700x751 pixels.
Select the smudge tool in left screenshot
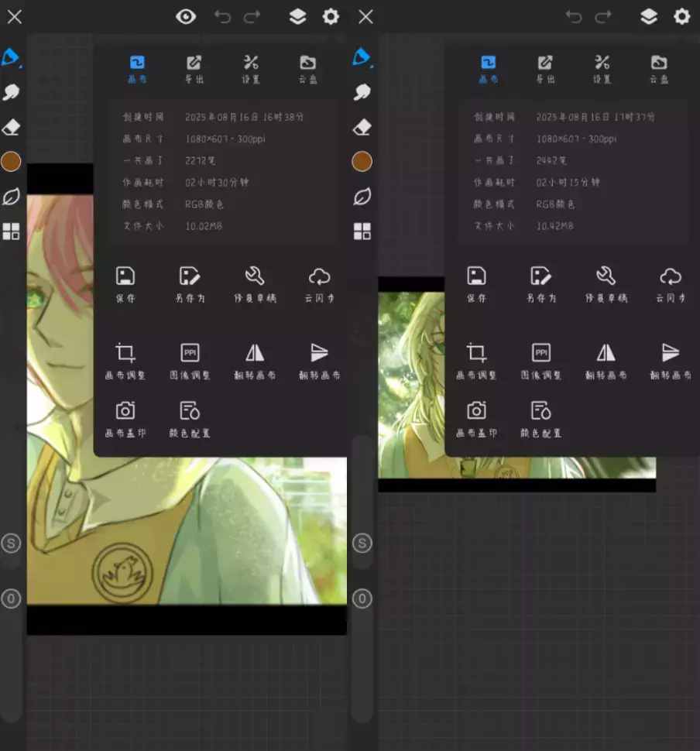(x=11, y=92)
